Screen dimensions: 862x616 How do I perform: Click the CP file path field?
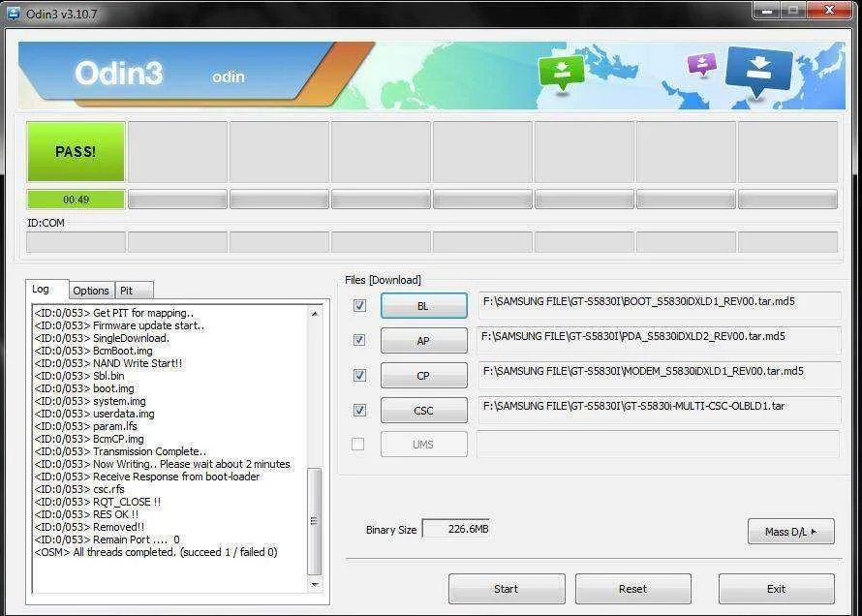pos(660,375)
